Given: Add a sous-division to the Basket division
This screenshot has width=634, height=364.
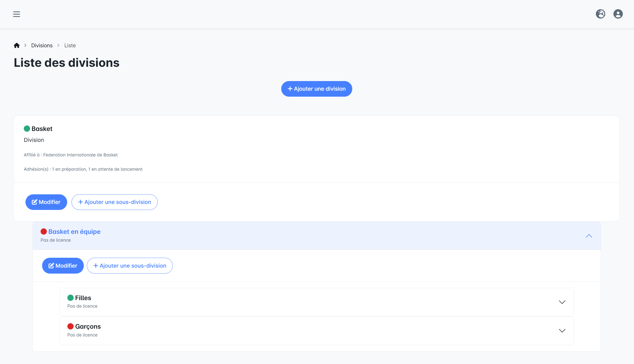Looking at the screenshot, I should 114,202.
